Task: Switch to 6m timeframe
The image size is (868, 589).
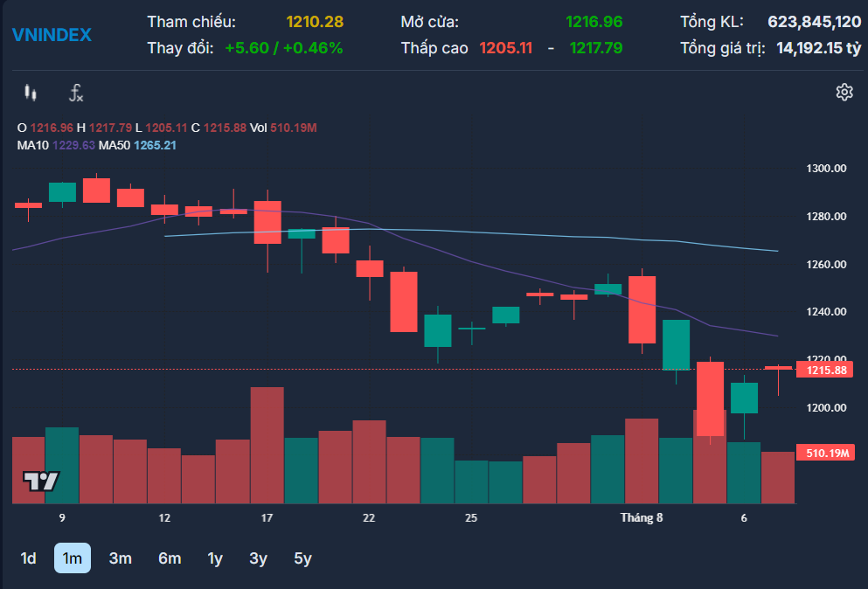Action: click(170, 558)
